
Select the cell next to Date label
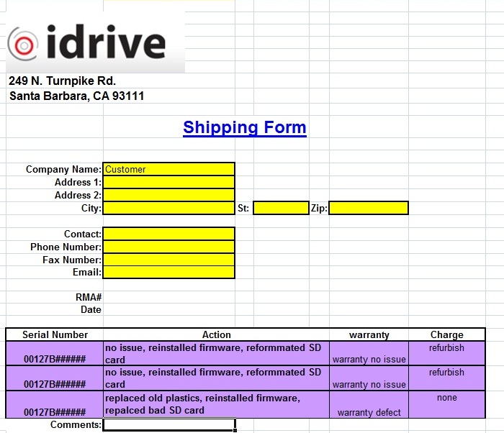168,310
